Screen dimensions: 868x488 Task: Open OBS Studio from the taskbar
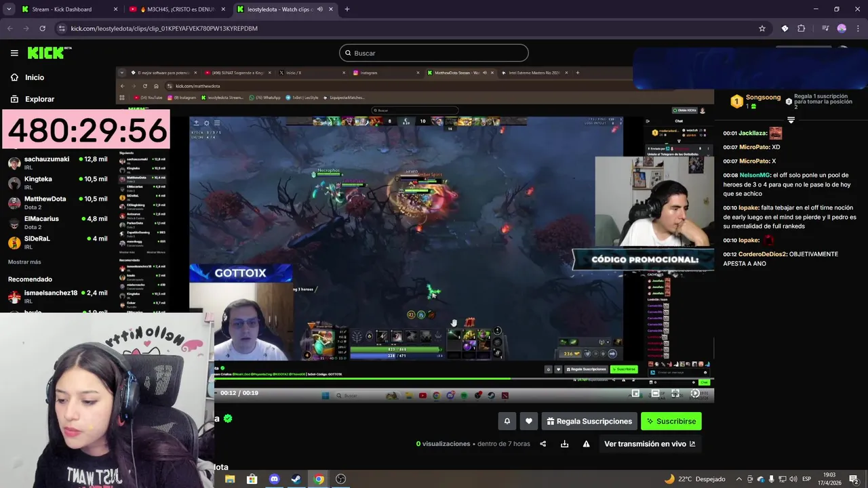[341, 479]
